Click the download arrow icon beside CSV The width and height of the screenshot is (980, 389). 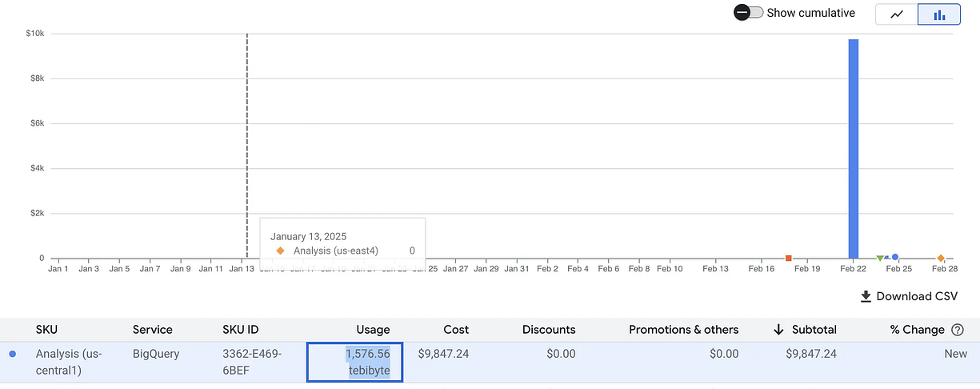click(866, 296)
